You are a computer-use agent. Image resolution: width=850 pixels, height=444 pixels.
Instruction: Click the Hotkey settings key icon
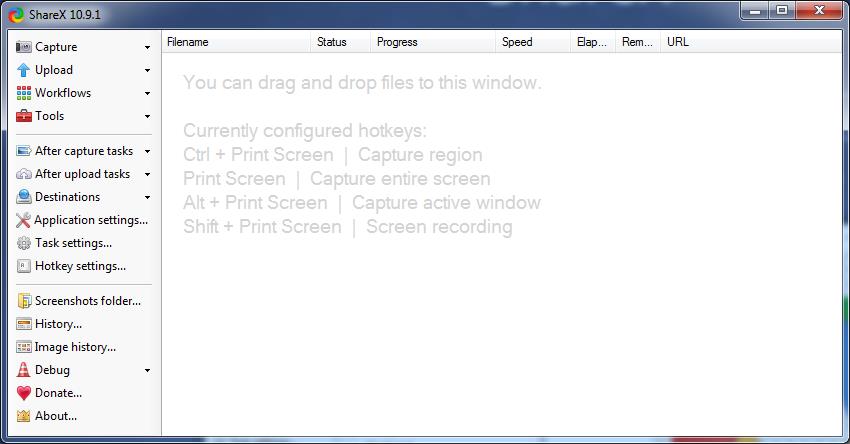coord(23,266)
